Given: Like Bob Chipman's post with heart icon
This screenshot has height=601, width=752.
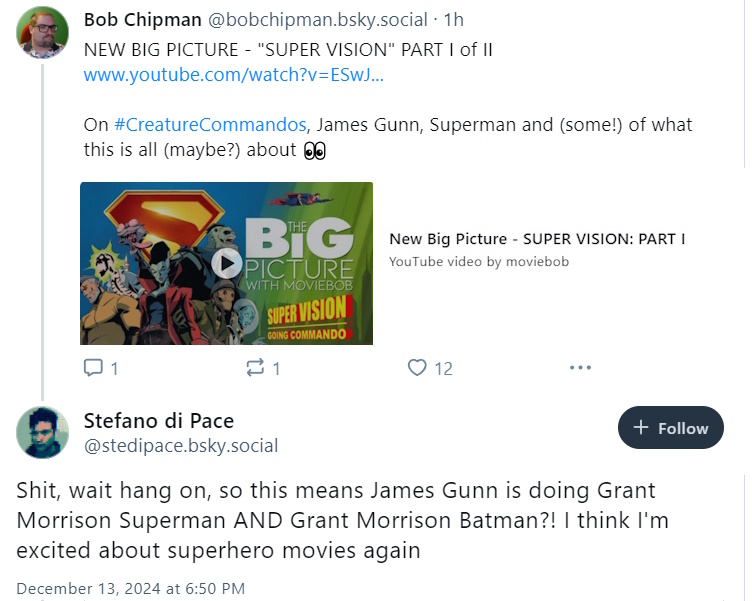Looking at the screenshot, I should click(x=417, y=367).
